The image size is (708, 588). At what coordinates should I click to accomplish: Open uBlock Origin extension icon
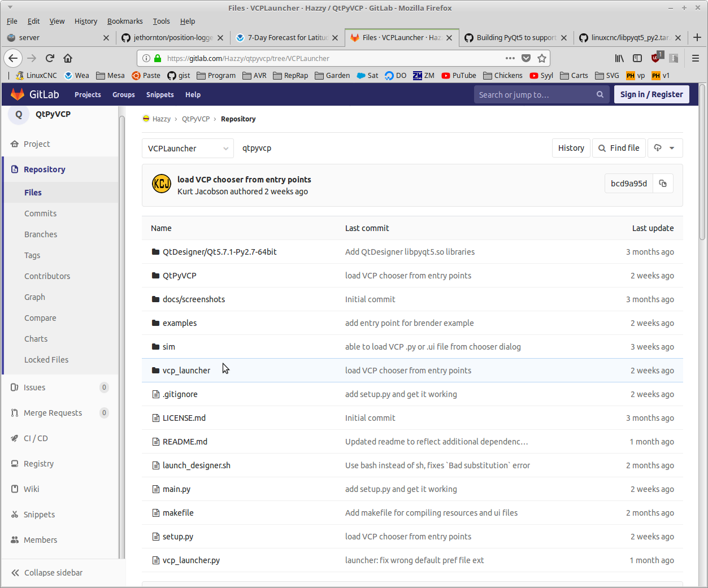[657, 58]
